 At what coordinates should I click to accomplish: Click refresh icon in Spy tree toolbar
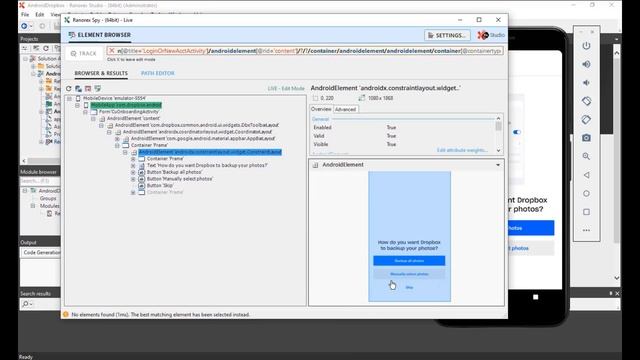[69, 89]
